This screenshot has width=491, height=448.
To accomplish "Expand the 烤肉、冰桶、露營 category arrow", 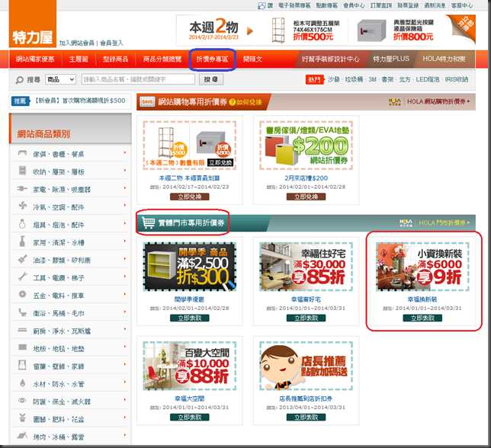I will 124,435.
